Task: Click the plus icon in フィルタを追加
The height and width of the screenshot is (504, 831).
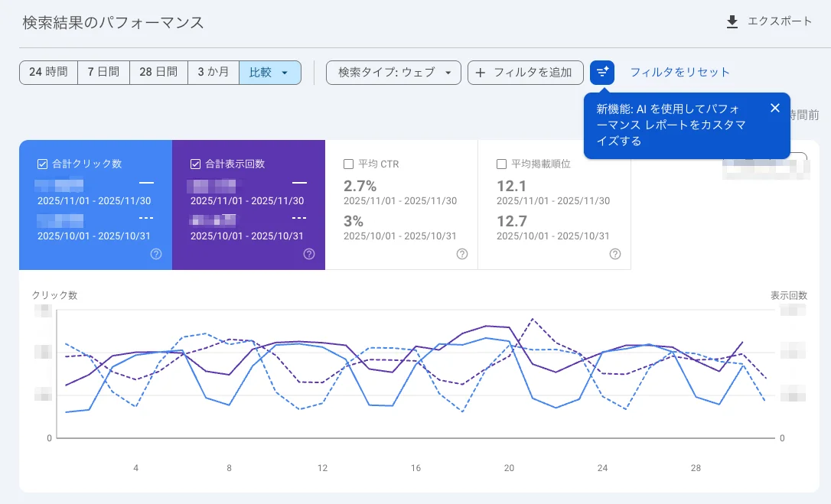Action: click(x=481, y=73)
